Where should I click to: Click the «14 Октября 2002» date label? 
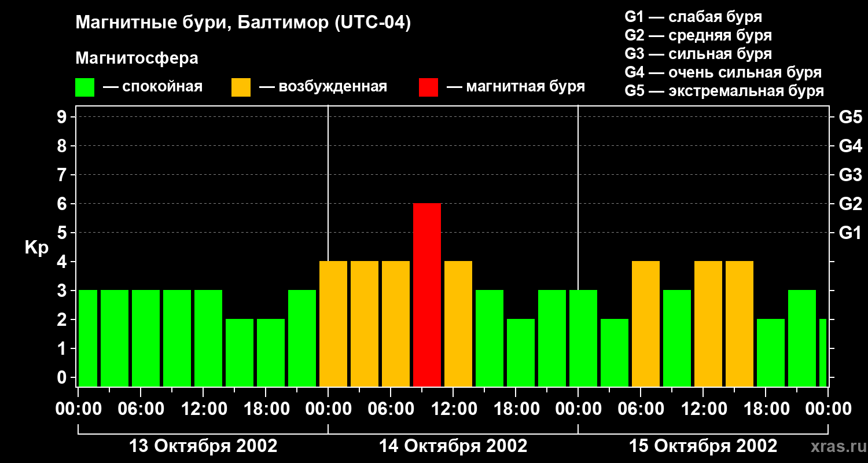click(453, 446)
